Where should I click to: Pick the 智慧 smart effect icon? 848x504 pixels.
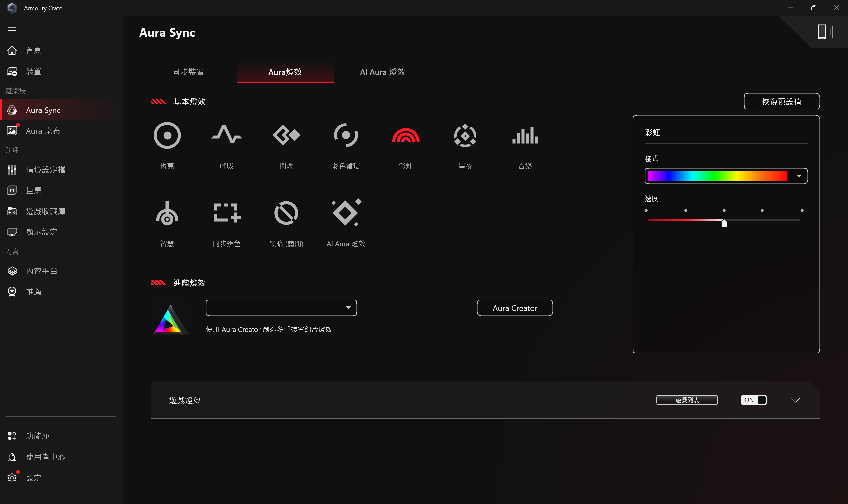point(167,213)
